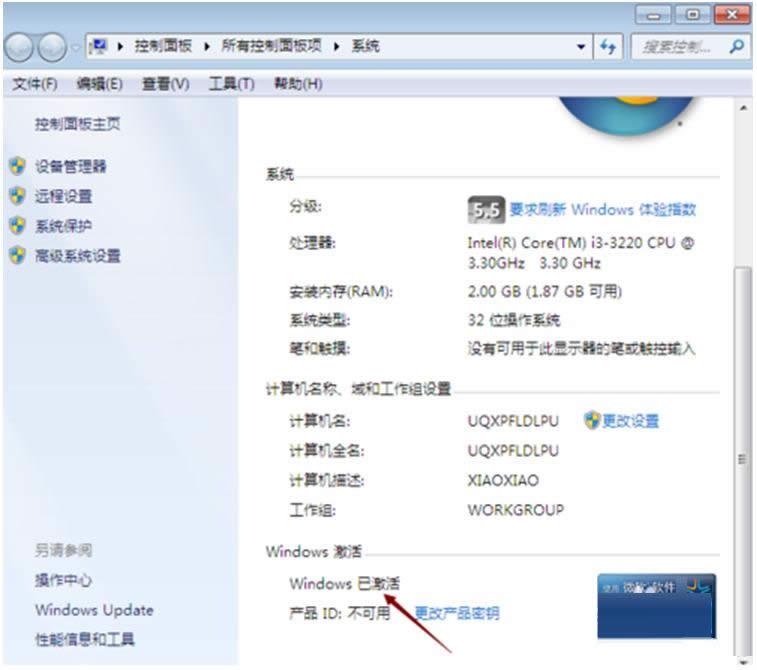Screen dimensions: 757x670
Task: Open 性能信息和工具 link
Action: tap(84, 640)
